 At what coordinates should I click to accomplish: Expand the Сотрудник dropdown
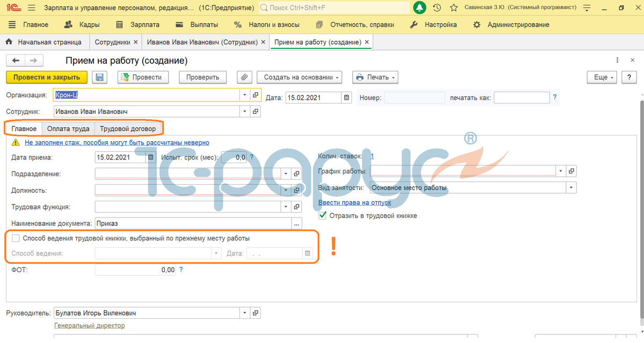point(245,112)
